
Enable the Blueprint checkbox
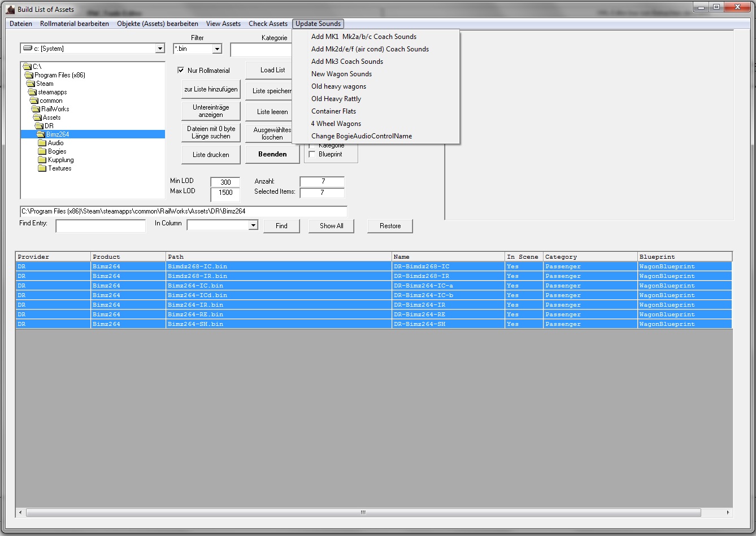coord(312,154)
